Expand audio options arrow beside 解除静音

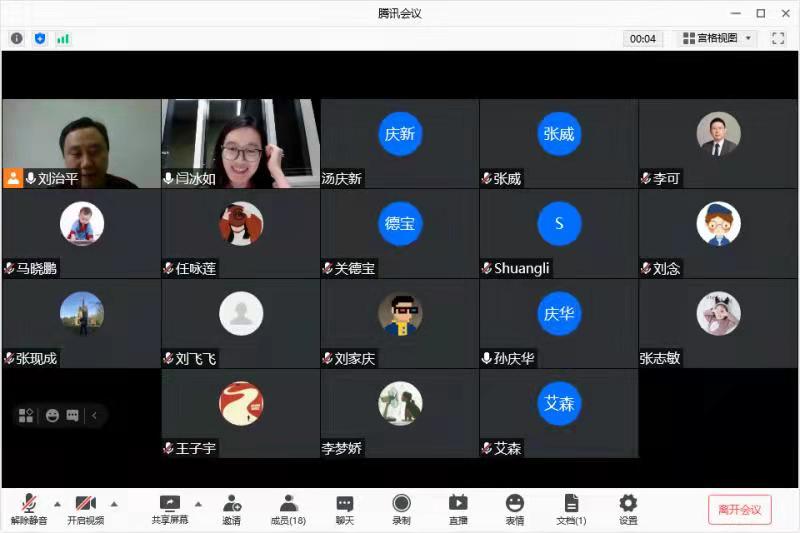(x=57, y=503)
